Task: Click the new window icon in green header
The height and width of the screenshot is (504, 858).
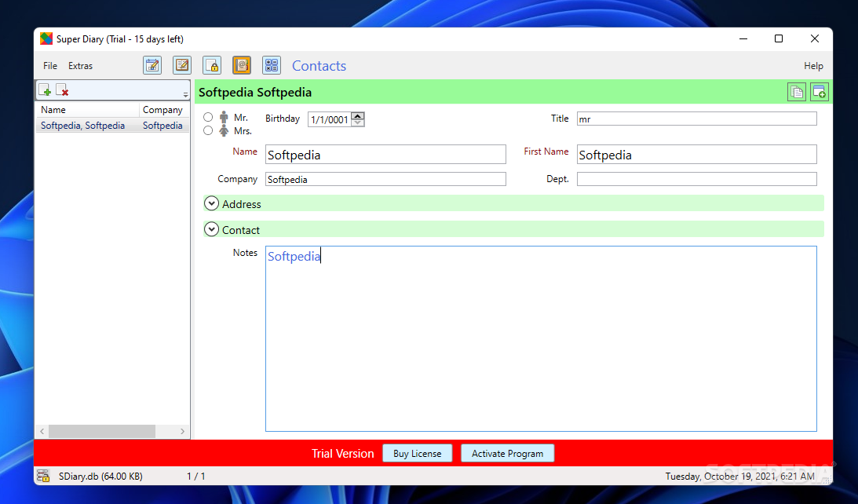Action: (x=820, y=92)
